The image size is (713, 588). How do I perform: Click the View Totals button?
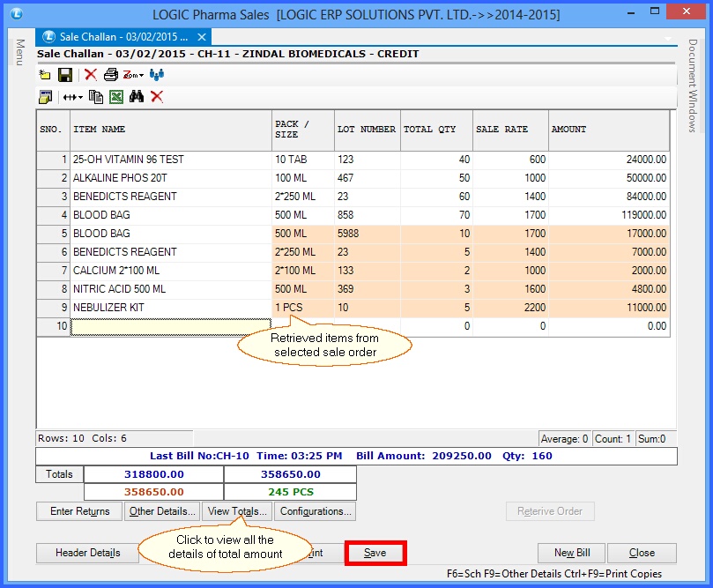(x=237, y=511)
